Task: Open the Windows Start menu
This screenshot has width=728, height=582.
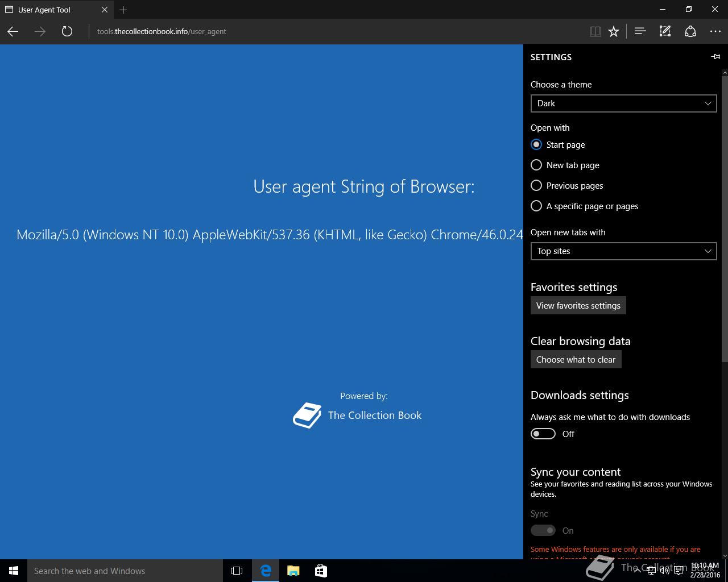Action: pyautogui.click(x=14, y=571)
